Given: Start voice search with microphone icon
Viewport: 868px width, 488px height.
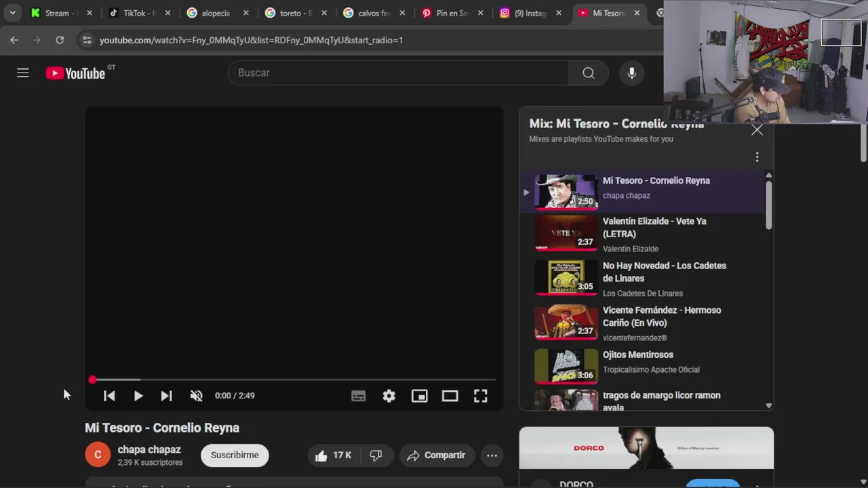Looking at the screenshot, I should coord(631,73).
